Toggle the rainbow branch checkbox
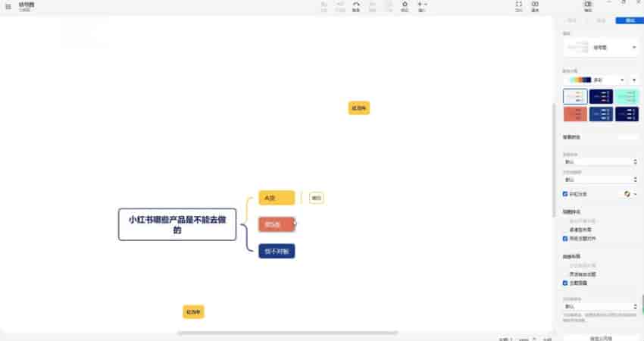The image size is (644, 341). click(x=565, y=194)
